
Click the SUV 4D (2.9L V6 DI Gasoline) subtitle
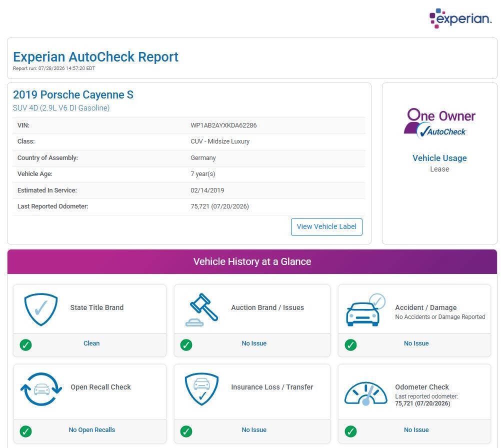pos(61,108)
